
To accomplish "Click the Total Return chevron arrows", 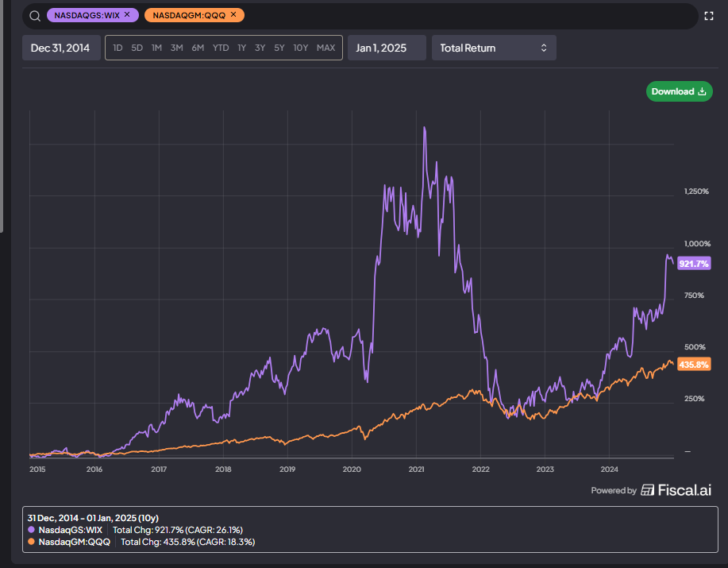I will [x=544, y=48].
